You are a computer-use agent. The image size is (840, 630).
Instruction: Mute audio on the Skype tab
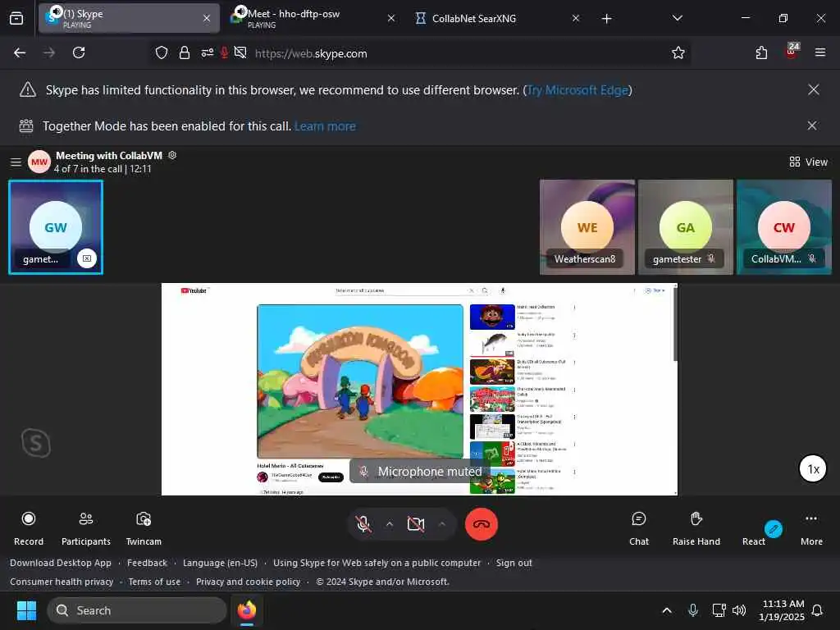pyautogui.click(x=57, y=11)
